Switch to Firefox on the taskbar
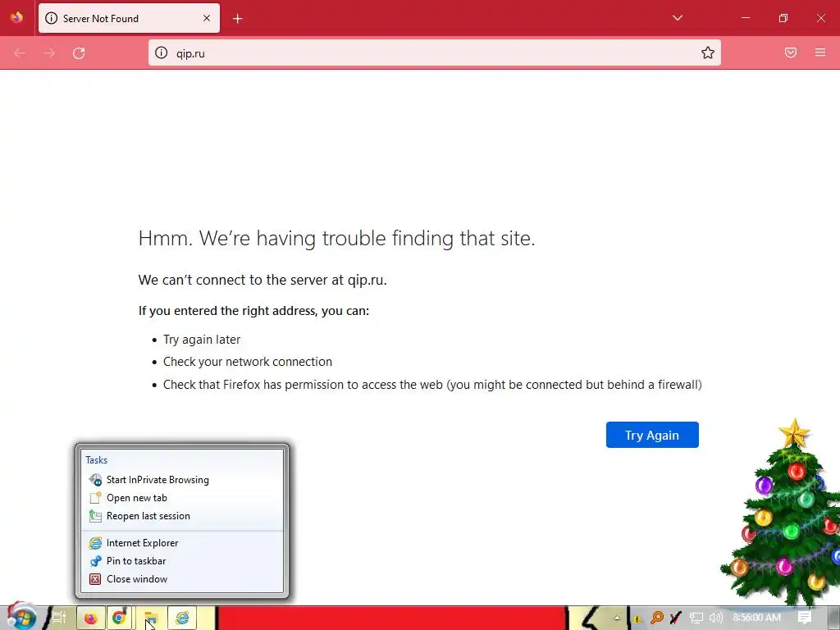The height and width of the screenshot is (630, 840). pos(90,619)
